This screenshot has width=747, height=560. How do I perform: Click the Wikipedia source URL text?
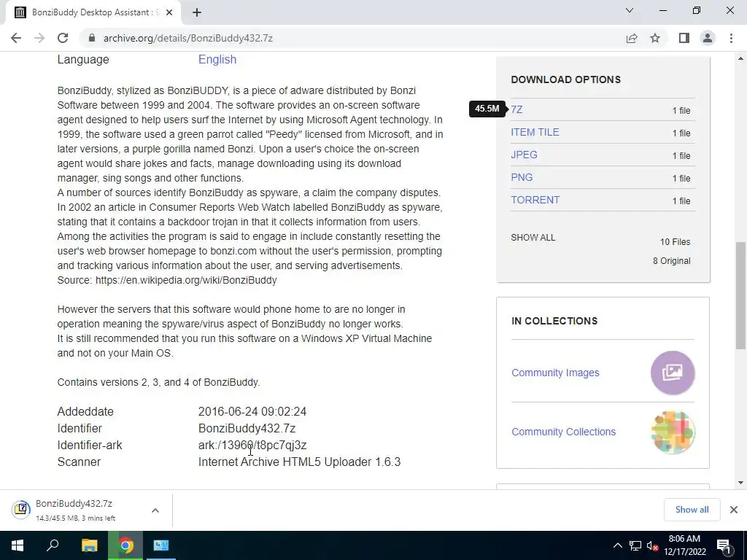[x=186, y=280]
